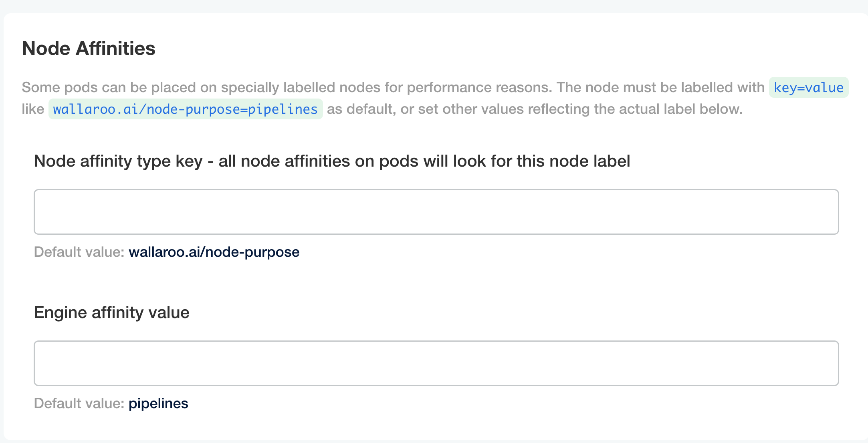The height and width of the screenshot is (443, 868).
Task: Click the wallaroo.ai/node-purpose=pipelines code snippet
Action: (185, 109)
